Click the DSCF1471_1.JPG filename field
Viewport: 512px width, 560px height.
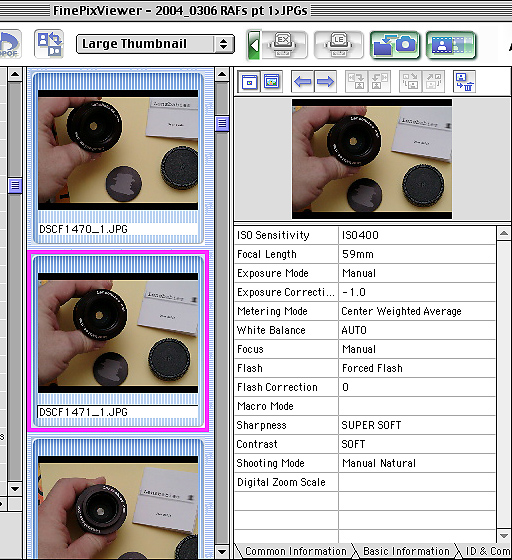pyautogui.click(x=118, y=412)
